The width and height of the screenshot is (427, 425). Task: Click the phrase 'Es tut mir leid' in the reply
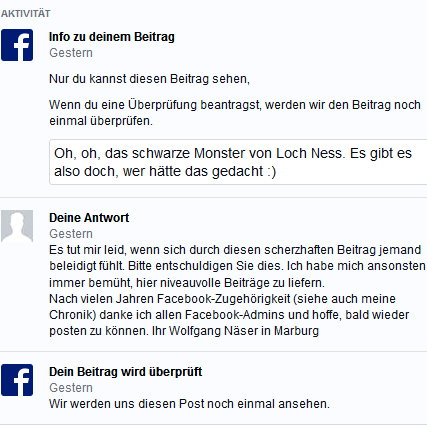point(88,250)
